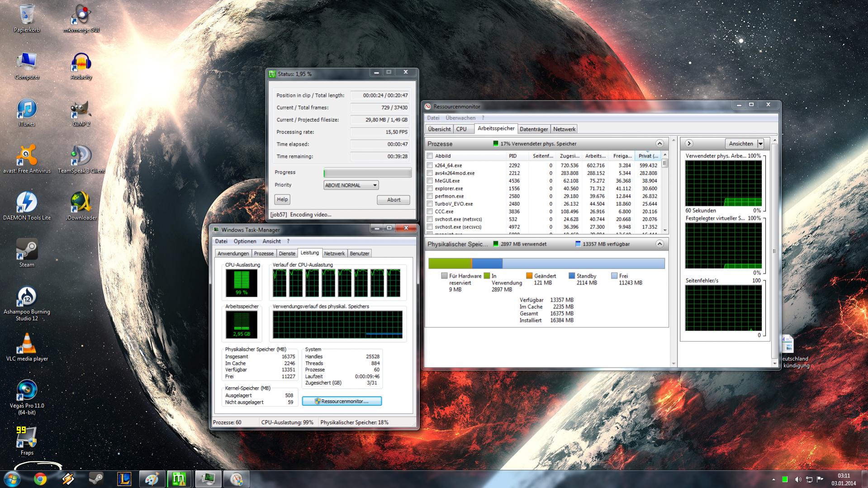Image resolution: width=868 pixels, height=488 pixels.
Task: Open the Fraps desktop icon
Action: point(27,441)
